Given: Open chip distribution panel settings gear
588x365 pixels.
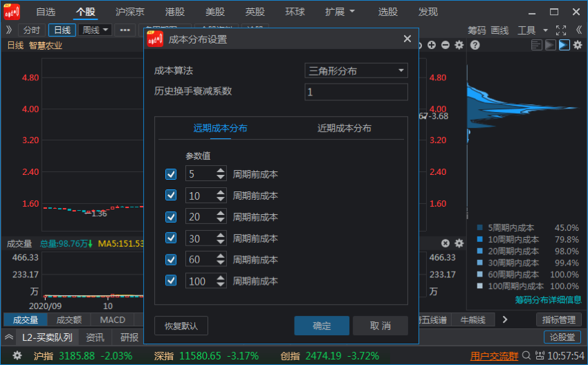Looking at the screenshot, I should (577, 45).
